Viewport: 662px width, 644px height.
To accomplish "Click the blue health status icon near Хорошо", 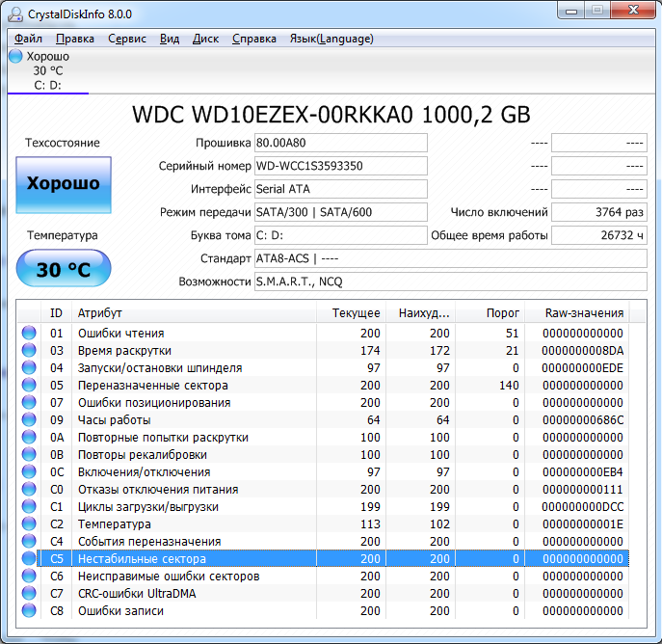I will tap(15, 56).
